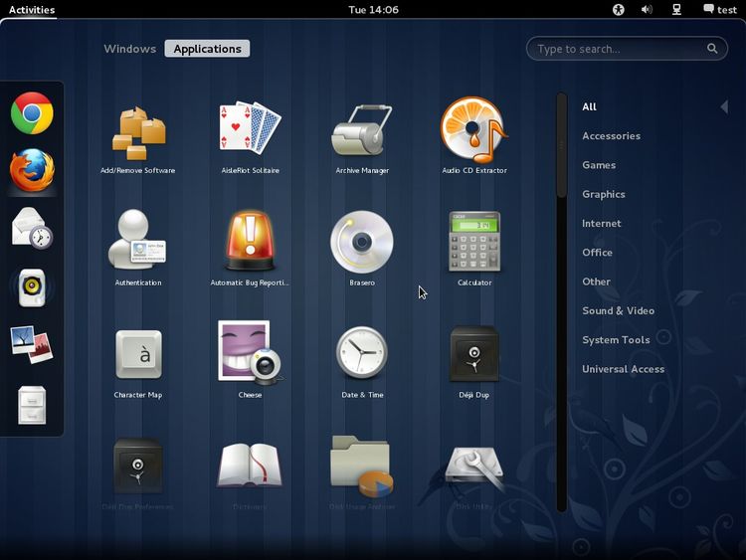The width and height of the screenshot is (746, 560).
Task: Open Firefox from the dash
Action: (x=32, y=170)
